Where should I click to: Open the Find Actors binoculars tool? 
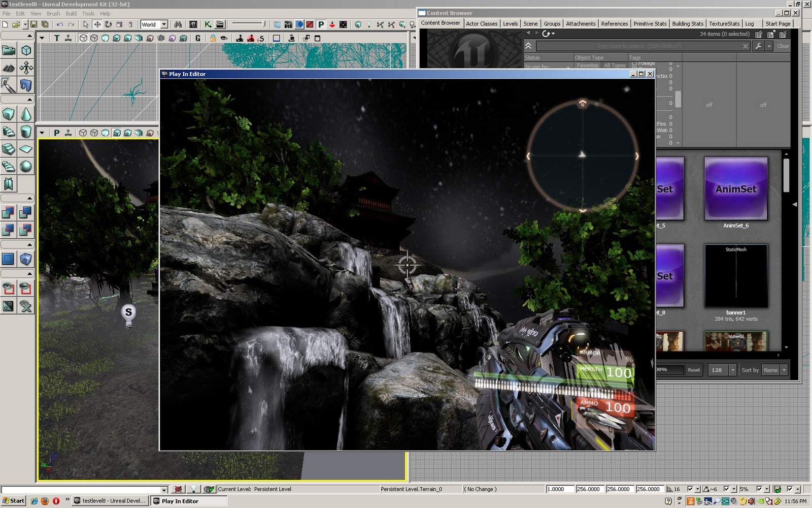[178, 24]
